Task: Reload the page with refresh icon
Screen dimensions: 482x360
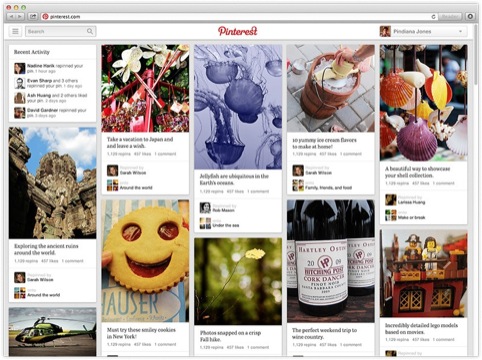Action: tap(433, 16)
